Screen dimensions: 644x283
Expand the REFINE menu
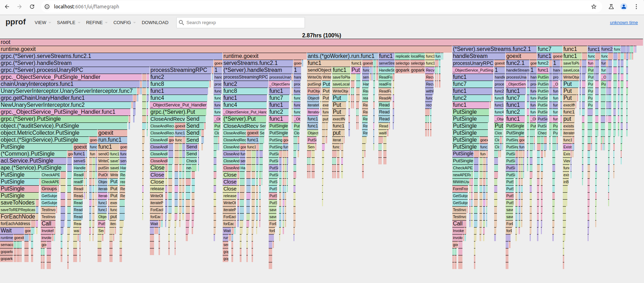(x=97, y=23)
